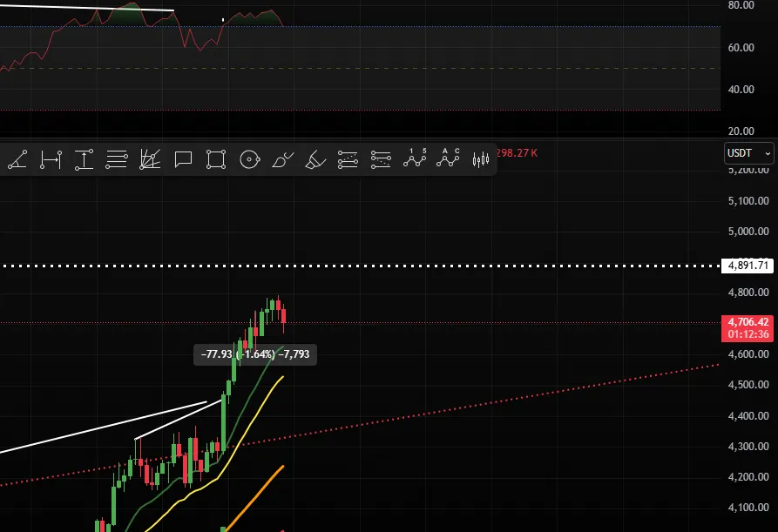Select the ABC correction wave tool
This screenshot has width=778, height=532.
coord(448,159)
